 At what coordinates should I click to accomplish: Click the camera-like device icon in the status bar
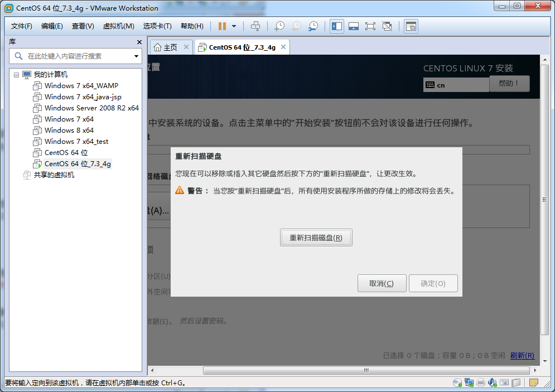coord(504,383)
